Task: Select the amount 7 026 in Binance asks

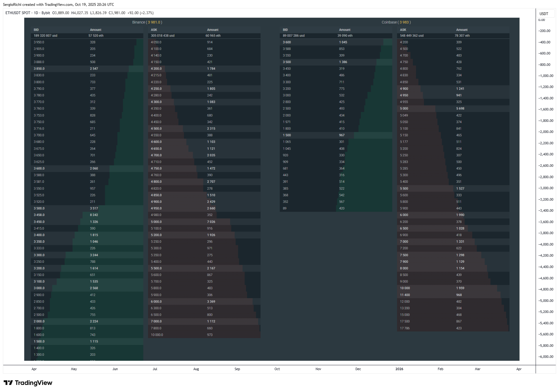Action: click(211, 222)
